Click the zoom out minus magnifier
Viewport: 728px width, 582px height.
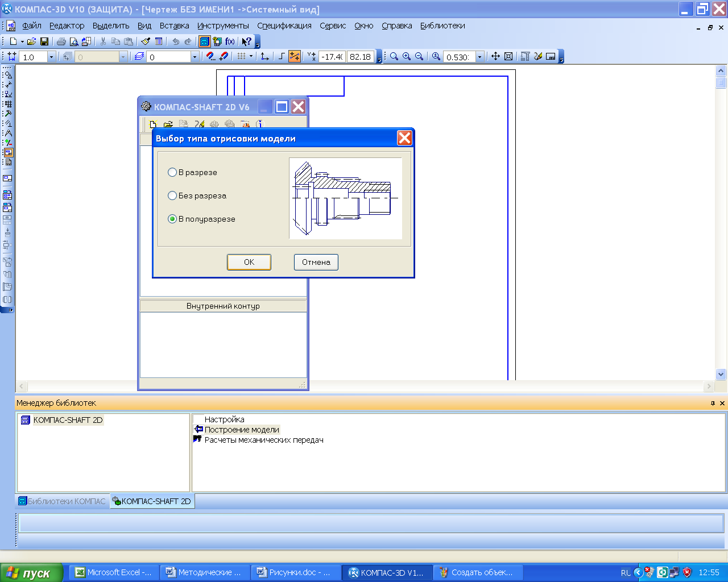click(419, 57)
